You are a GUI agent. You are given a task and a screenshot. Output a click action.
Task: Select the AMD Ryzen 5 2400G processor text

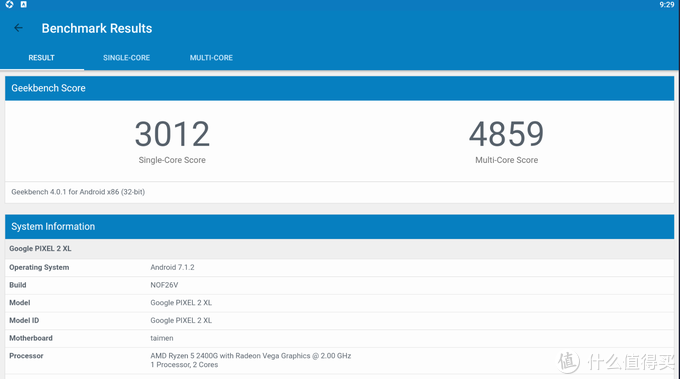click(x=251, y=356)
